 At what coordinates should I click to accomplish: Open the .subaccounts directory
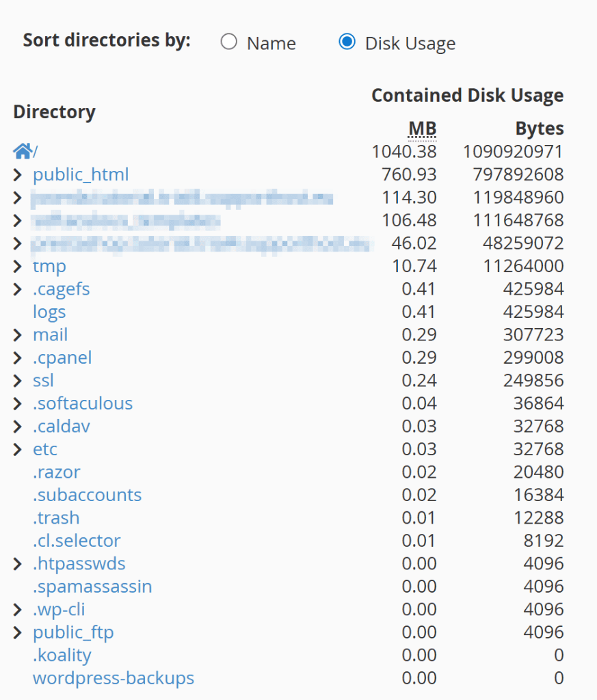coord(87,495)
